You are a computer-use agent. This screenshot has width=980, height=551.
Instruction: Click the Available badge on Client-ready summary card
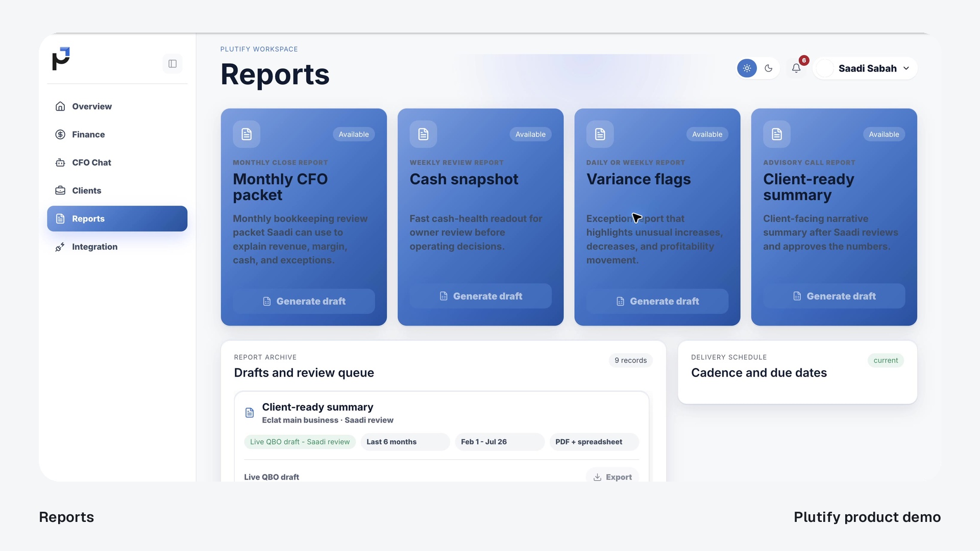[x=884, y=134]
